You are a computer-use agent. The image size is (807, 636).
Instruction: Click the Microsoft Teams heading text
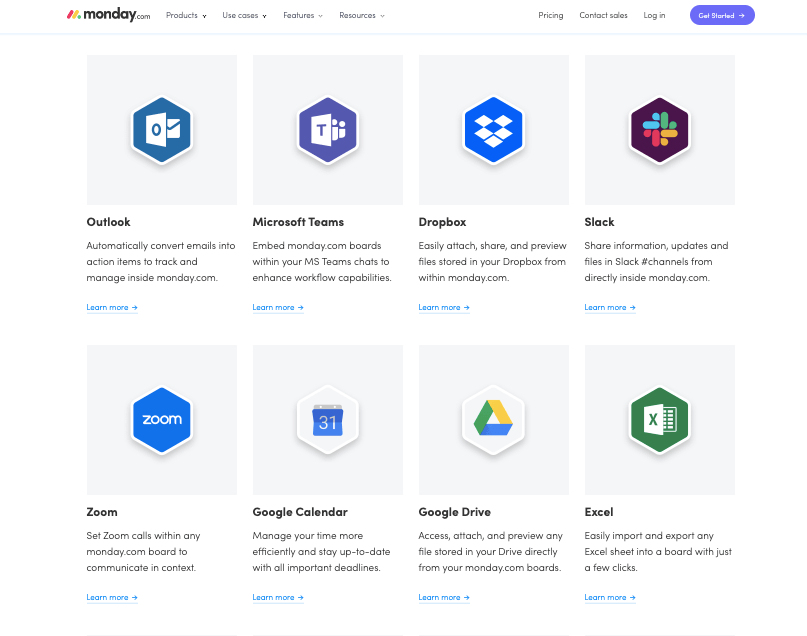pos(298,222)
